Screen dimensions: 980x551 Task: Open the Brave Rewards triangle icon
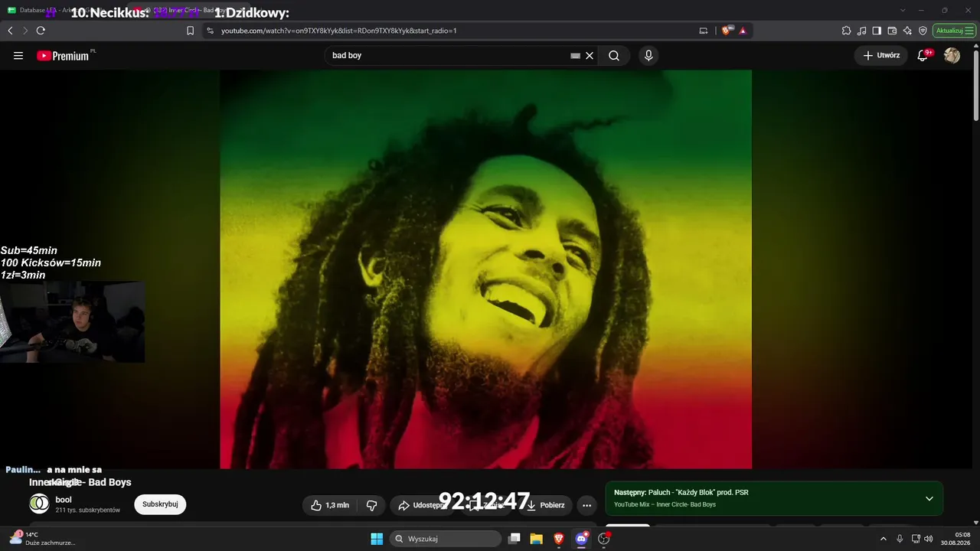743,31
